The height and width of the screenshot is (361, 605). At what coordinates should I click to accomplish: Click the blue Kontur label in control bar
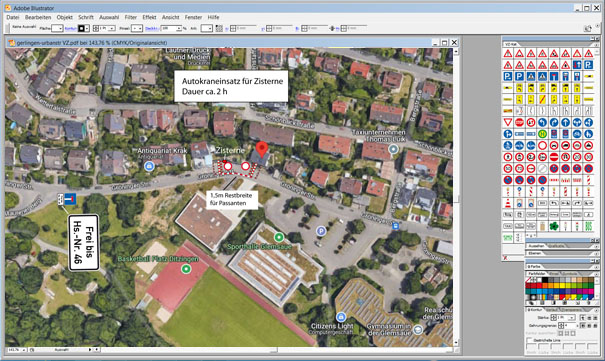coord(71,29)
